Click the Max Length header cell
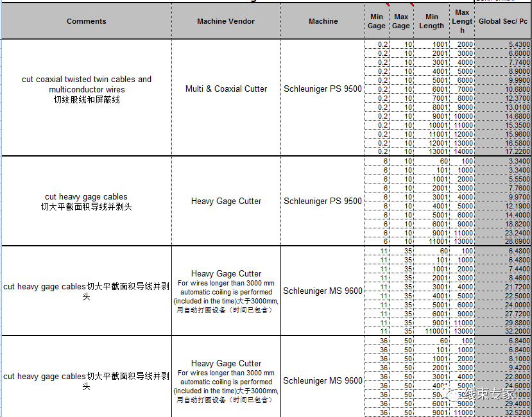This screenshot has height=417, width=532. 462,21
